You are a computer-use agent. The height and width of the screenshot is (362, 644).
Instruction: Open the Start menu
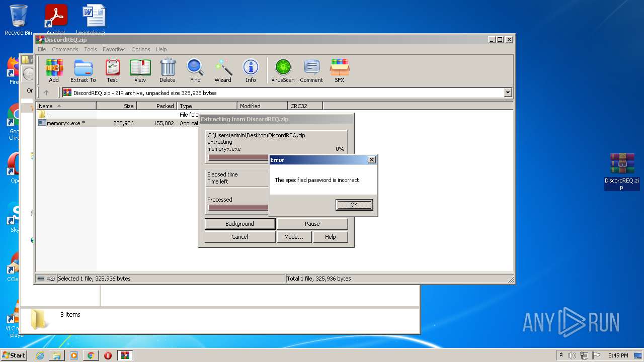[x=14, y=355]
